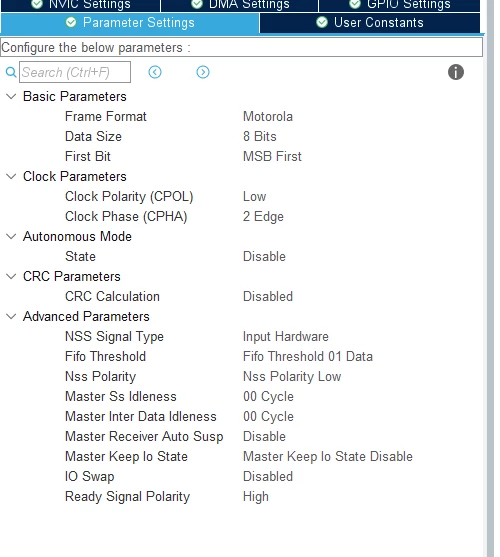Switch to the Parameter Settings tab
Image resolution: width=500 pixels, height=557 pixels.
[x=130, y=23]
